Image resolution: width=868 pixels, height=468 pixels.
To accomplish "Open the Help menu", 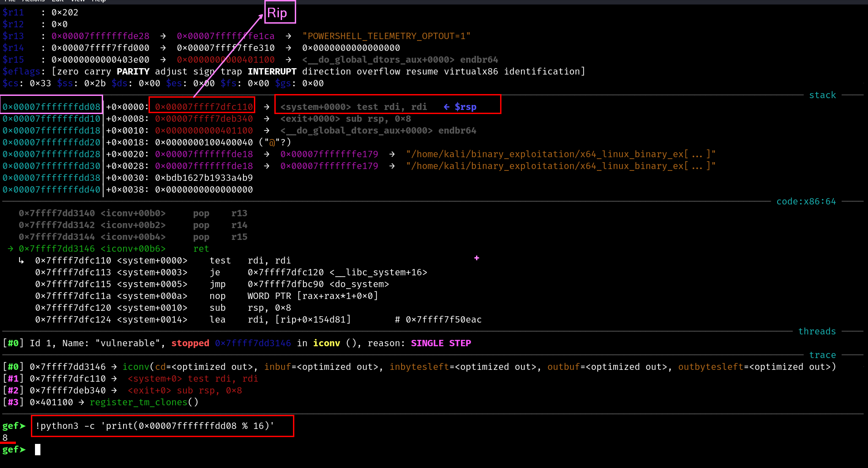I will coord(99,1).
